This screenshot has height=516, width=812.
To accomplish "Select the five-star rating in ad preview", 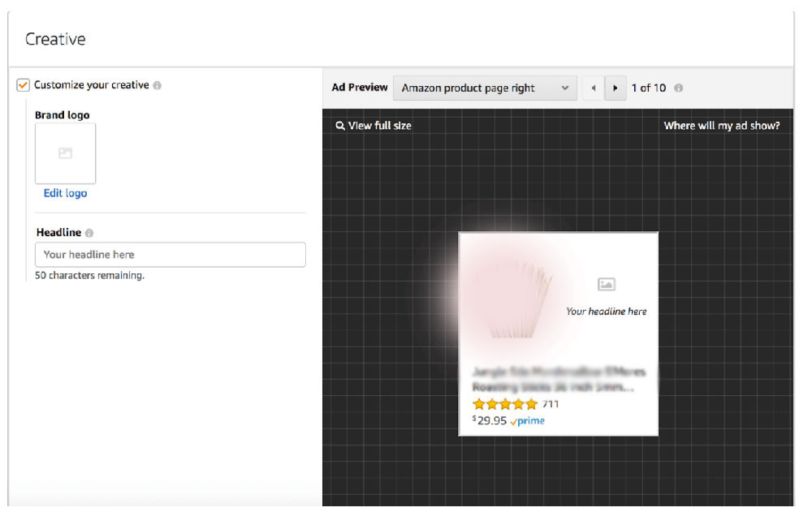I will [505, 404].
